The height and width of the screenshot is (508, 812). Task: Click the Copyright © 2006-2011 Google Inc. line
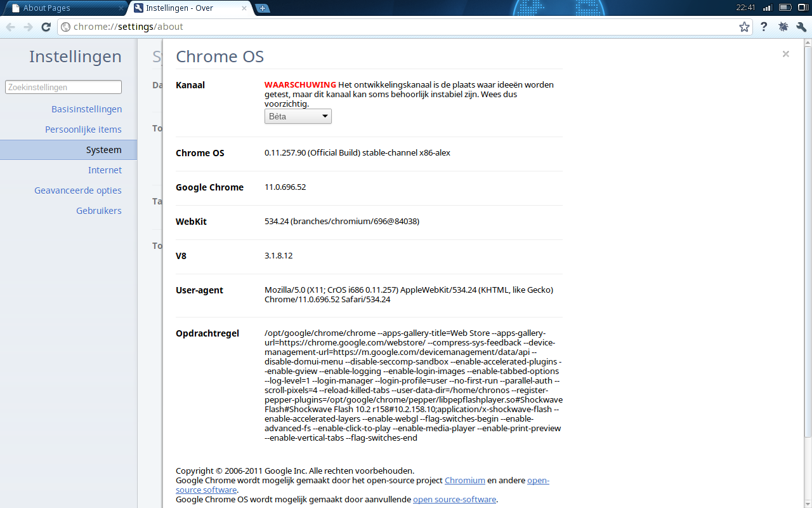pyautogui.click(x=295, y=471)
